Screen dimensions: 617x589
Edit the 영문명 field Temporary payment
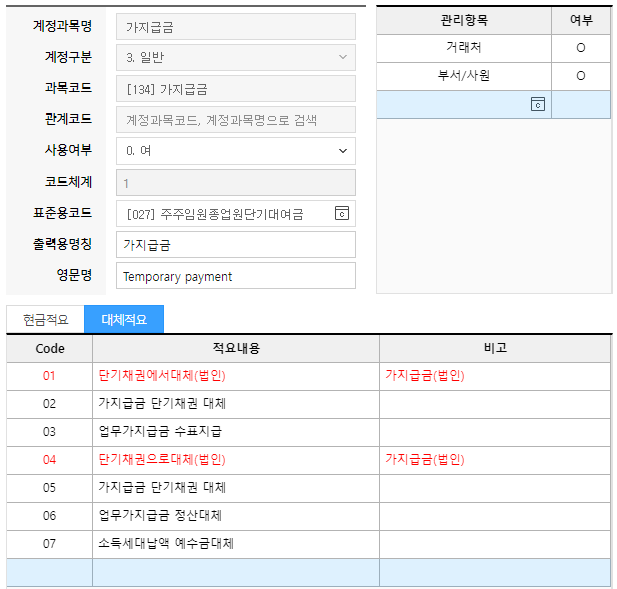[x=236, y=276]
